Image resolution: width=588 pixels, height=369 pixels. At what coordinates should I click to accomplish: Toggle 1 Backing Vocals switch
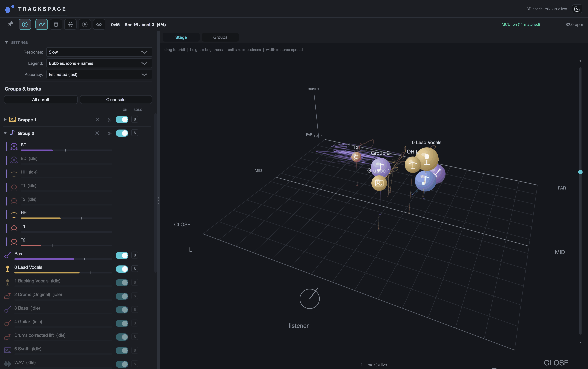coord(122,282)
